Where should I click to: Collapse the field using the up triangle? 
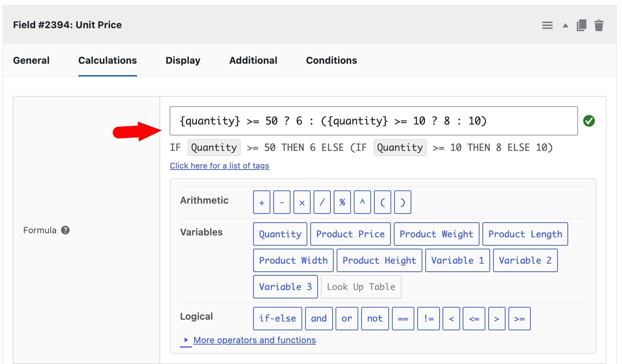click(565, 25)
